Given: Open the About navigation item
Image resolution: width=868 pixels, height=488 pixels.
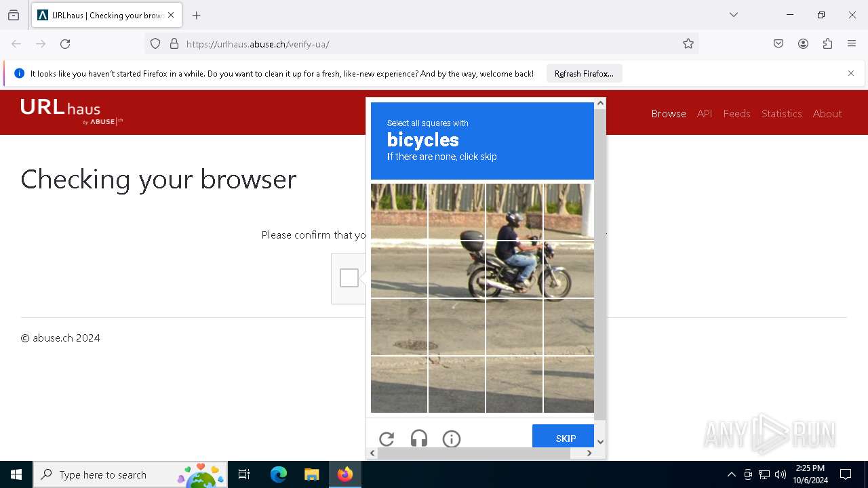Looking at the screenshot, I should click(827, 114).
